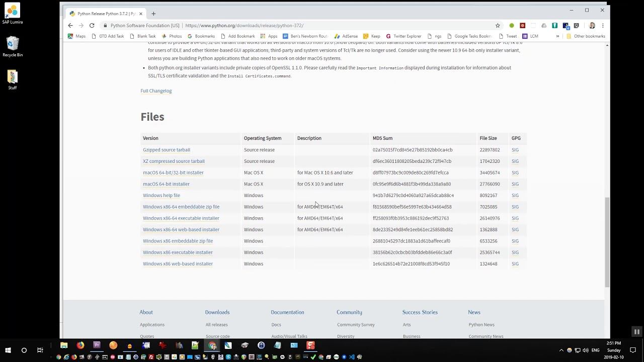Open the clock and date in taskbar
Viewport: 644px width, 362px height.
pos(614,350)
